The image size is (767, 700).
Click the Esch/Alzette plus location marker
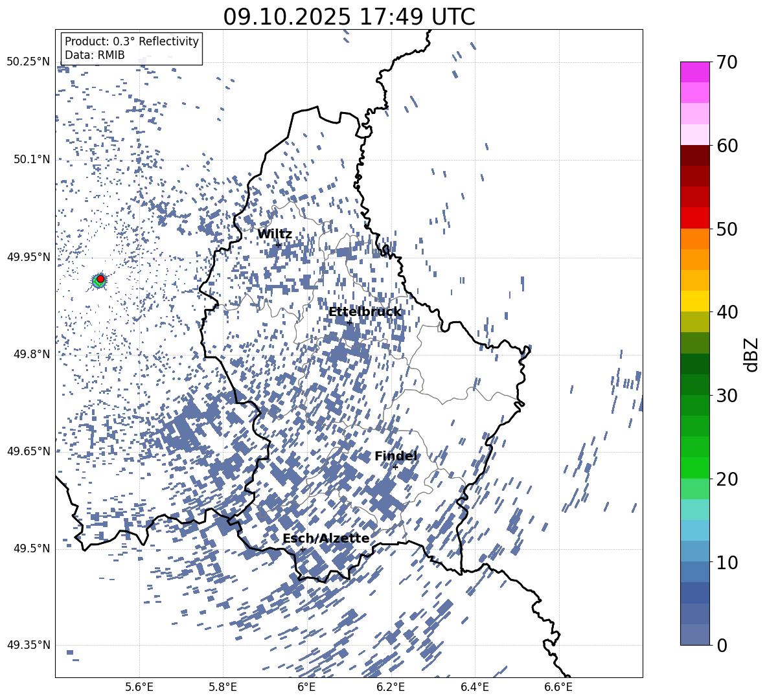[x=303, y=549]
